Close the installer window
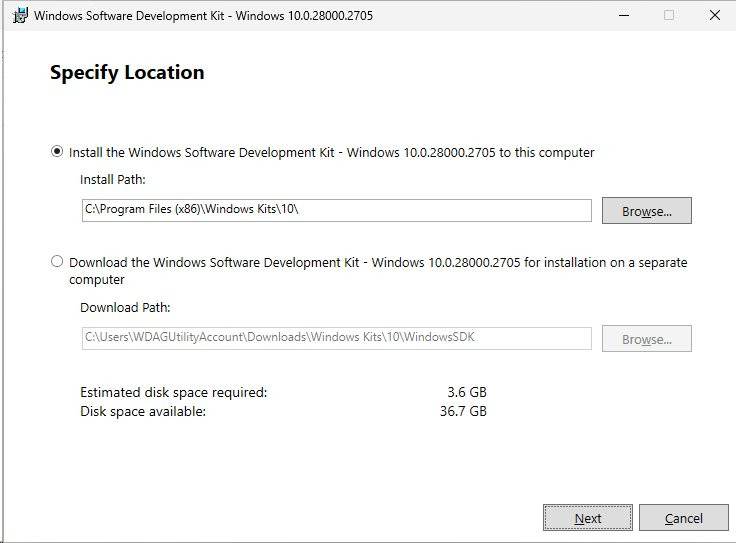 pos(714,15)
